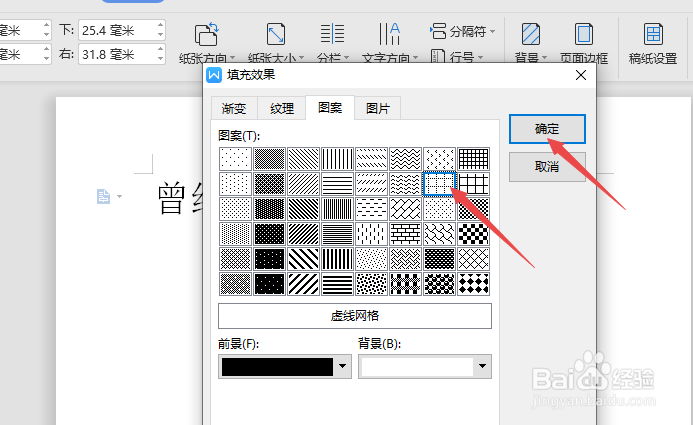
Task: Switch to the 纹理 texture tab
Action: 282,108
